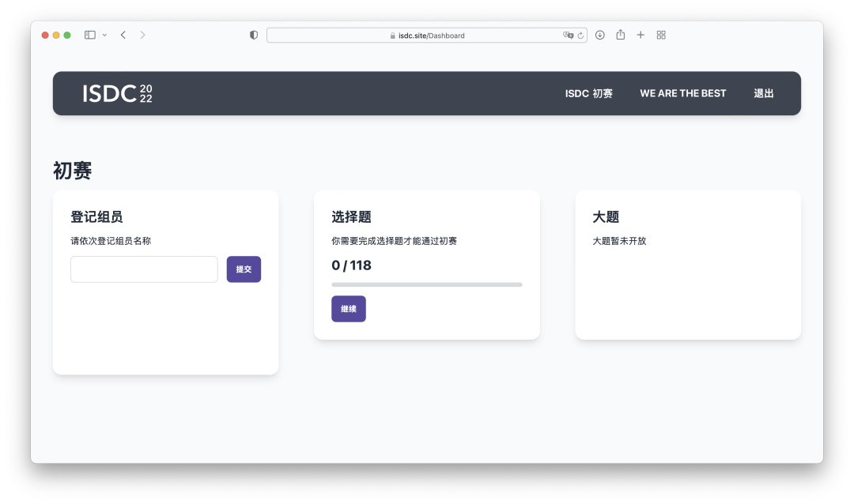
Task: Go back to the previous page
Action: (123, 35)
